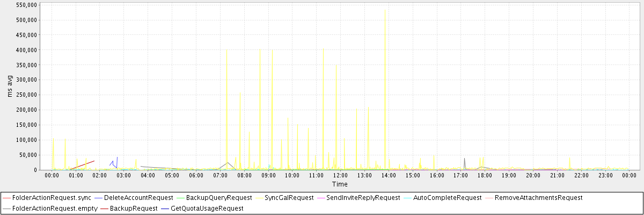Click the BackupQueryRequest legend label

(215, 198)
